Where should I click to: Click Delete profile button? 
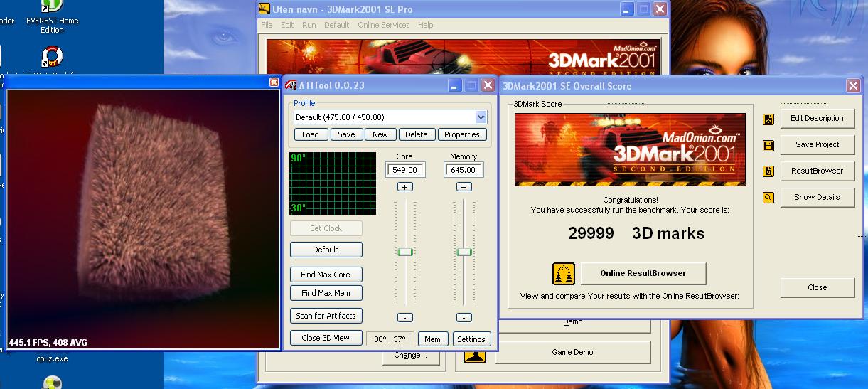[x=417, y=134]
